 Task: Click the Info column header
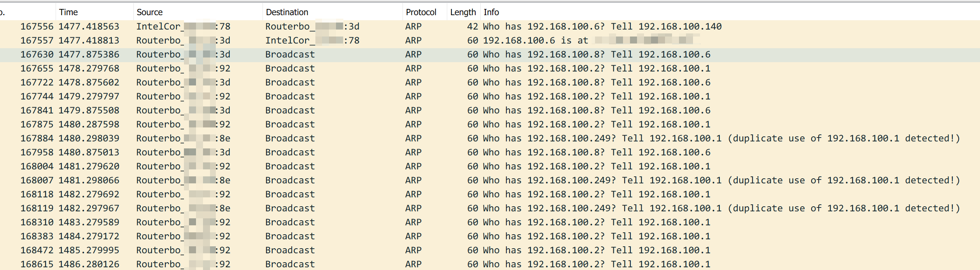point(491,12)
